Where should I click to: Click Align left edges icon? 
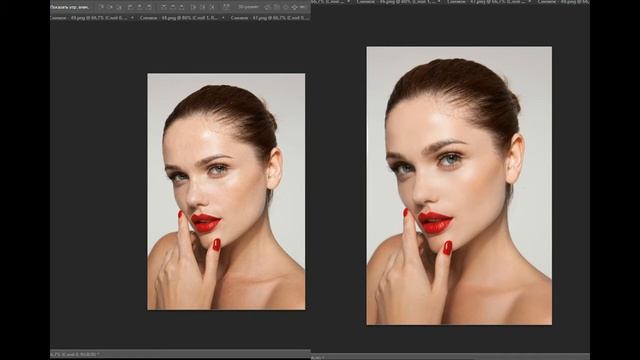pos(130,7)
